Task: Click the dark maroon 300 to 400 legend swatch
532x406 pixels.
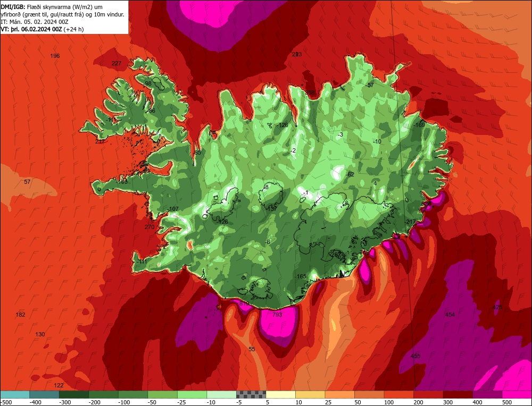Action: [x=458, y=394]
